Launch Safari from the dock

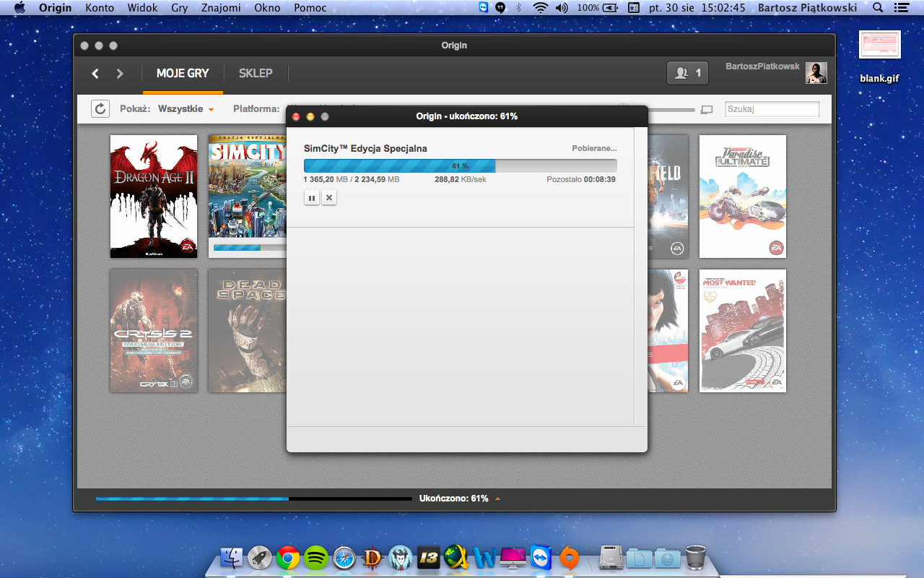tap(344, 557)
